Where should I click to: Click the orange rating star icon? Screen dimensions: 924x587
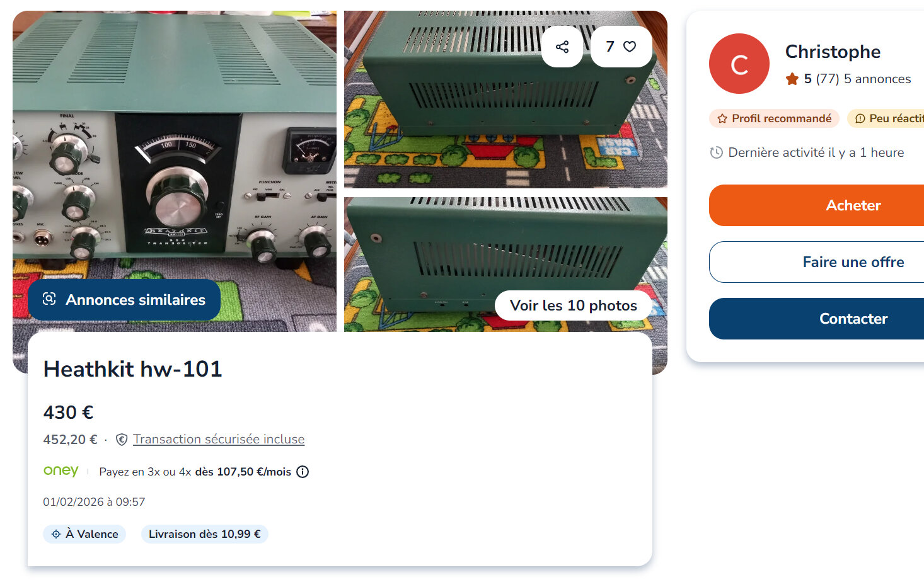click(x=792, y=79)
